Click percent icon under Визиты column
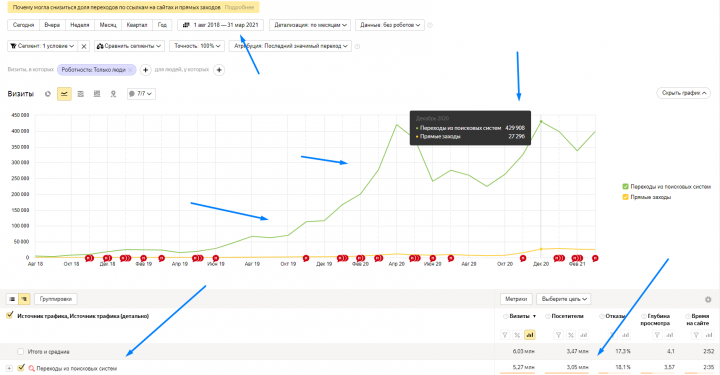 (517, 335)
